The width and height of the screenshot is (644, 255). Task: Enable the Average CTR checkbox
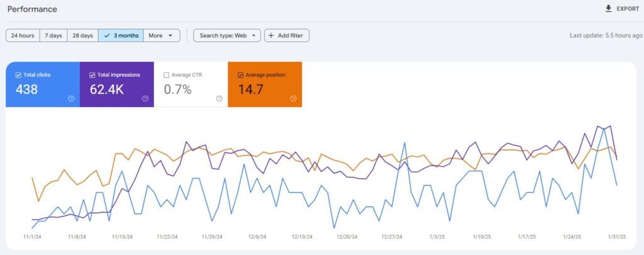point(167,75)
